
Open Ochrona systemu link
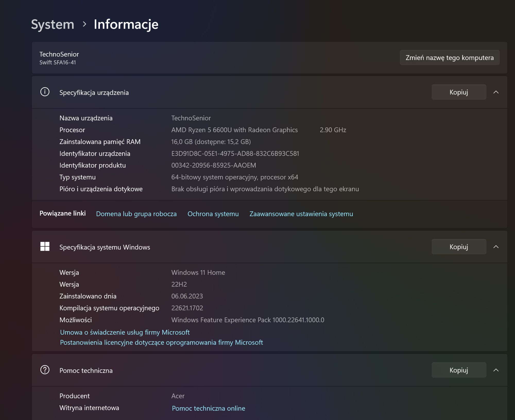213,214
